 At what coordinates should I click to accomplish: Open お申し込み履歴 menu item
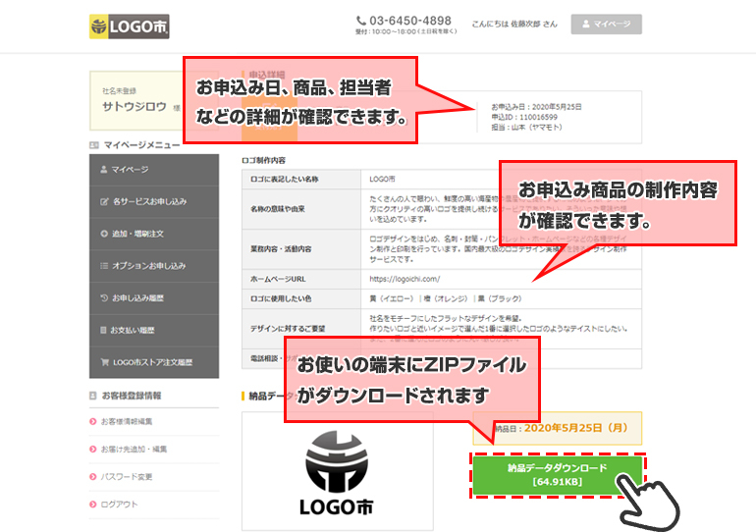coord(154,297)
